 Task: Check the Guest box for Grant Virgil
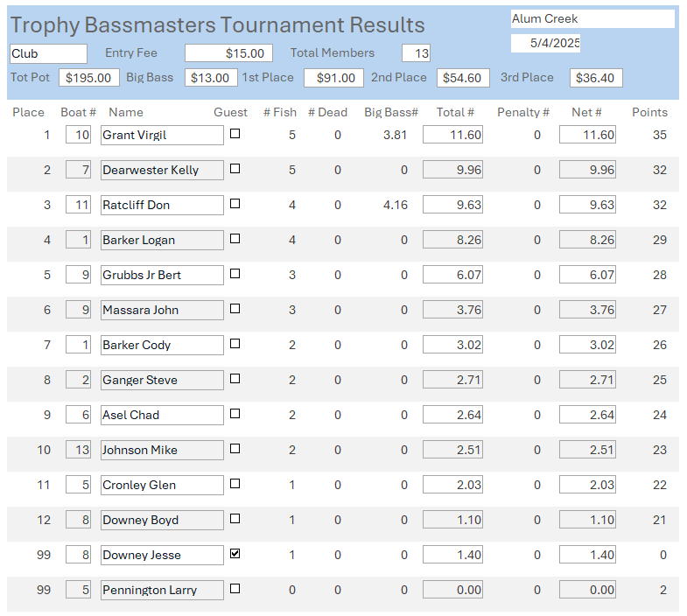click(x=235, y=134)
